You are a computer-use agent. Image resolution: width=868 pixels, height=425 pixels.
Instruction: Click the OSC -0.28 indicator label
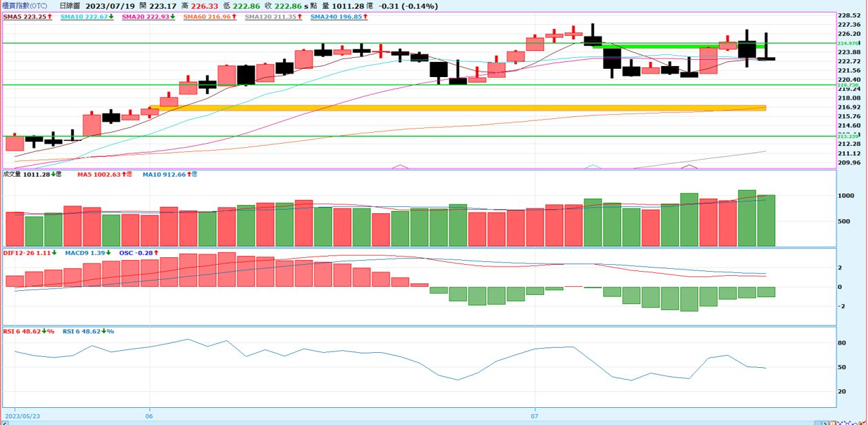(x=140, y=253)
